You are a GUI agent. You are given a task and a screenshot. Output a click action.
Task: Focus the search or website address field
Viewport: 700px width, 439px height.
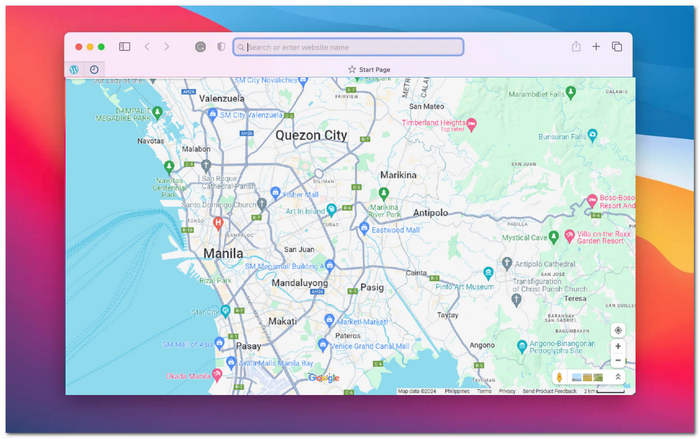[x=348, y=46]
